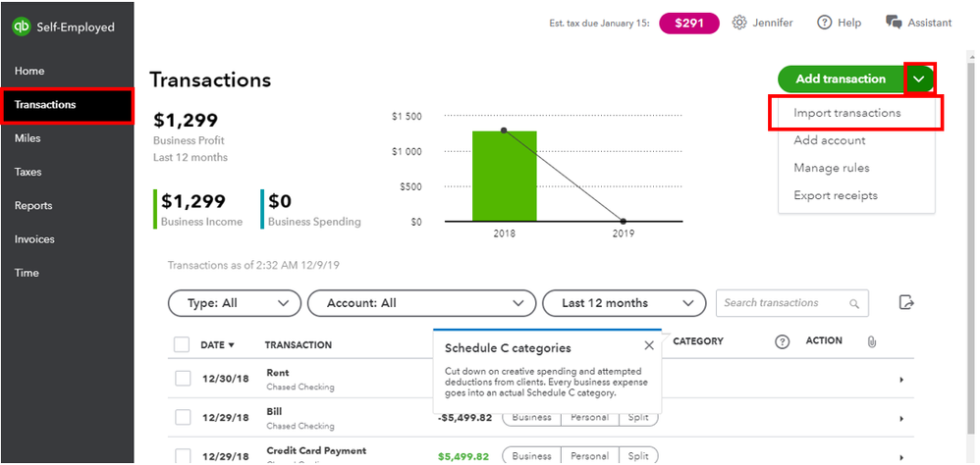
Task: Check the Credit Card Payment checkbox
Action: (183, 456)
